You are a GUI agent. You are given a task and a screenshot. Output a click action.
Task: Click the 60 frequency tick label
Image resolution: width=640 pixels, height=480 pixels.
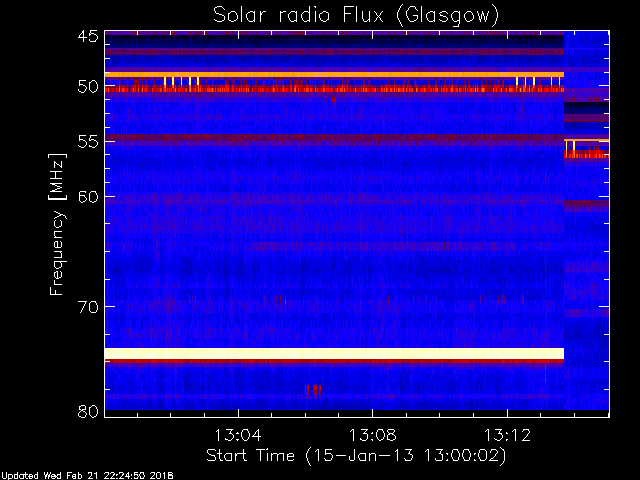pos(88,197)
